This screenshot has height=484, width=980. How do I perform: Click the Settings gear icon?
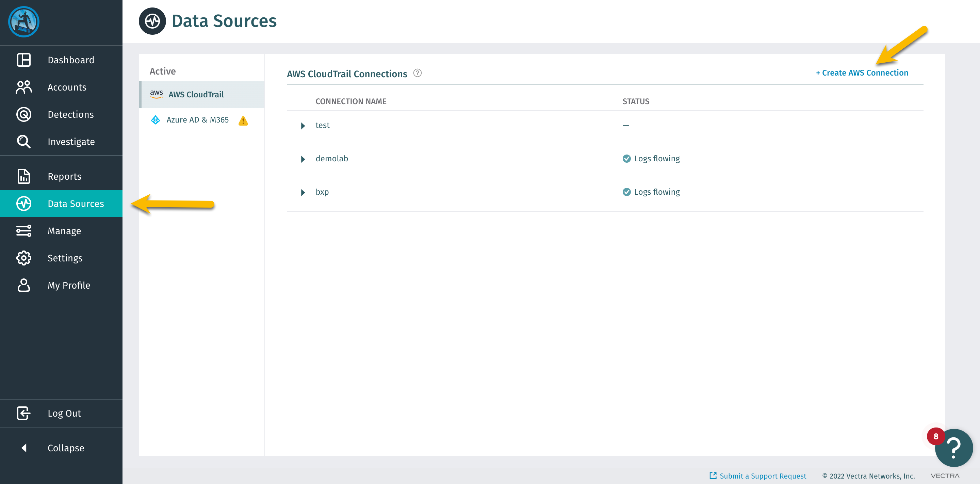click(x=23, y=258)
